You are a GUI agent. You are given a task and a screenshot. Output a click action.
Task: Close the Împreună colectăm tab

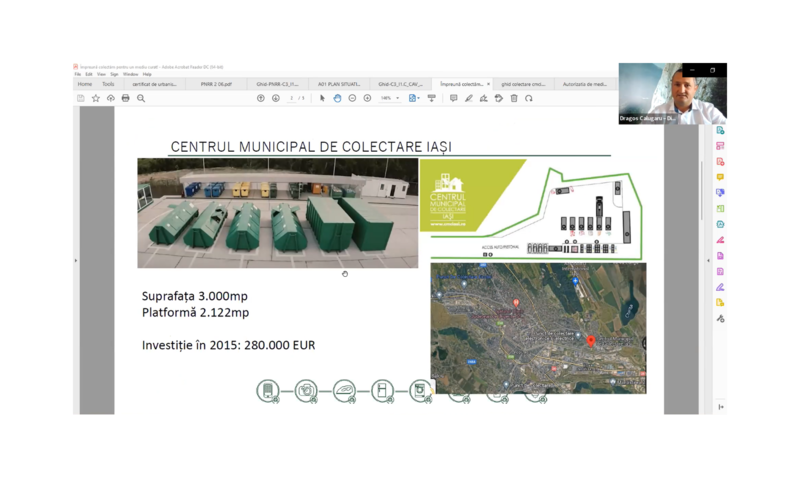(488, 84)
